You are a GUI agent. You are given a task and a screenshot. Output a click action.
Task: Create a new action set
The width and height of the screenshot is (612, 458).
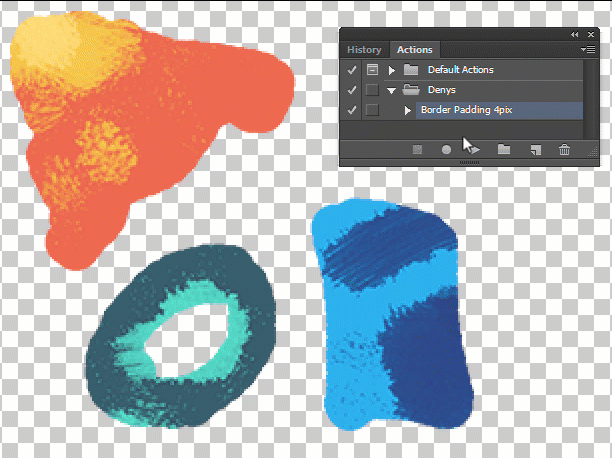pos(504,149)
